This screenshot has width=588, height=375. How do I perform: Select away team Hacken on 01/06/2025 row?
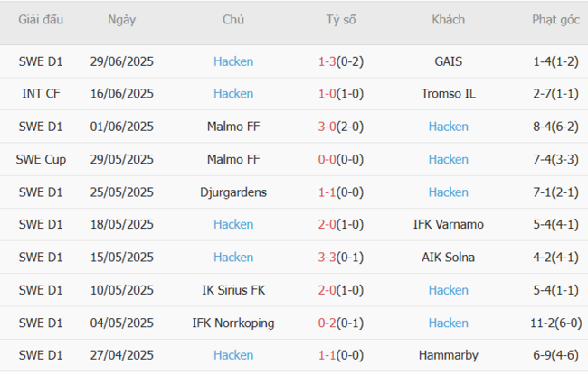pos(448,127)
